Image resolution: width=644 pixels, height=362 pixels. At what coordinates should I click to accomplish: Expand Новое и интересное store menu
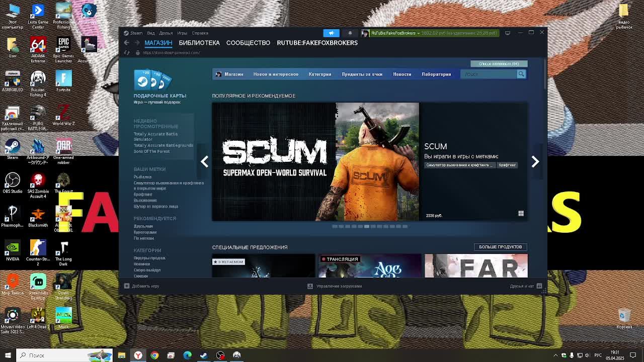click(x=276, y=74)
